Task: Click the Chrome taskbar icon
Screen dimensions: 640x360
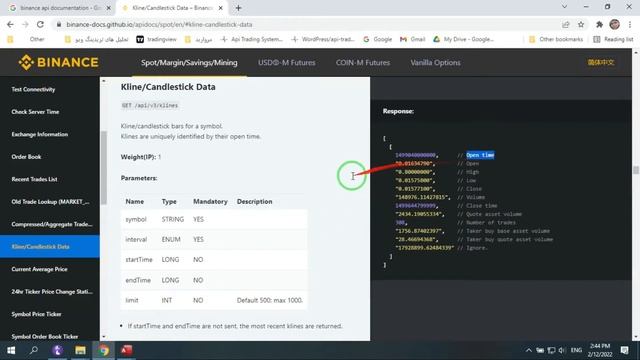Action: (x=103, y=350)
